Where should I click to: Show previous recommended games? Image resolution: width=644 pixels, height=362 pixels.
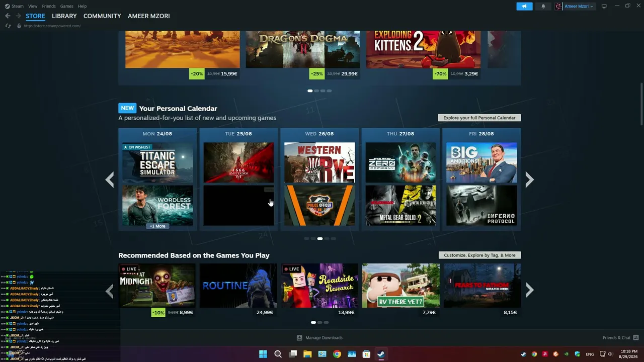tap(110, 290)
